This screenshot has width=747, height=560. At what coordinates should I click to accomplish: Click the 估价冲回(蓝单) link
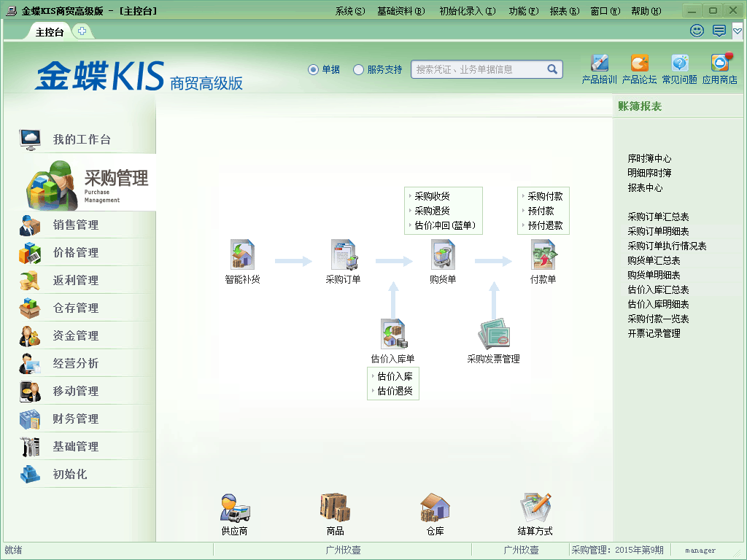click(x=445, y=225)
